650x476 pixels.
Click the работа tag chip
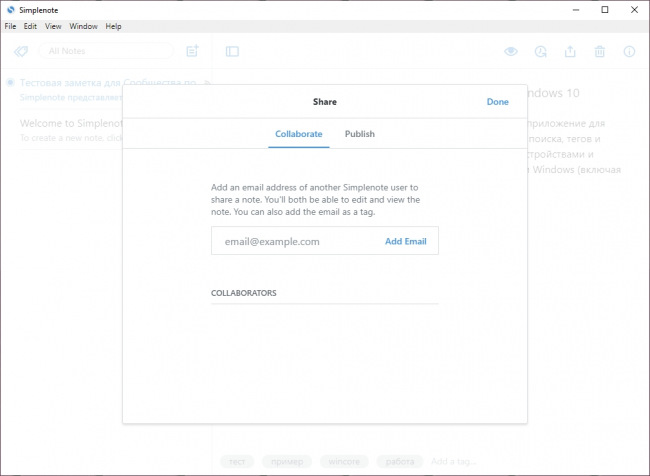coord(400,461)
